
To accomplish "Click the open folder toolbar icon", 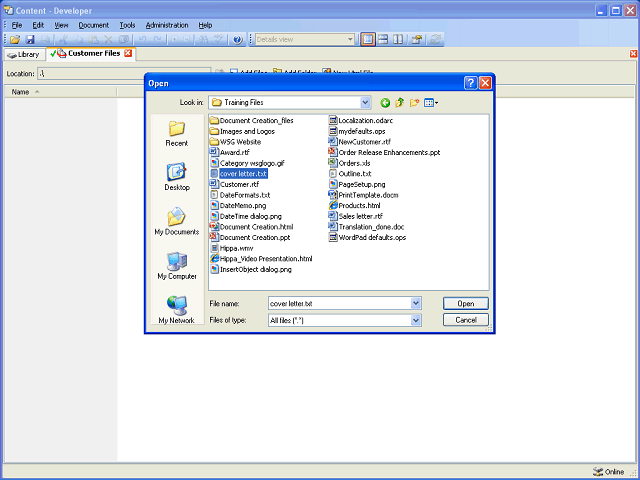I will [x=15, y=40].
